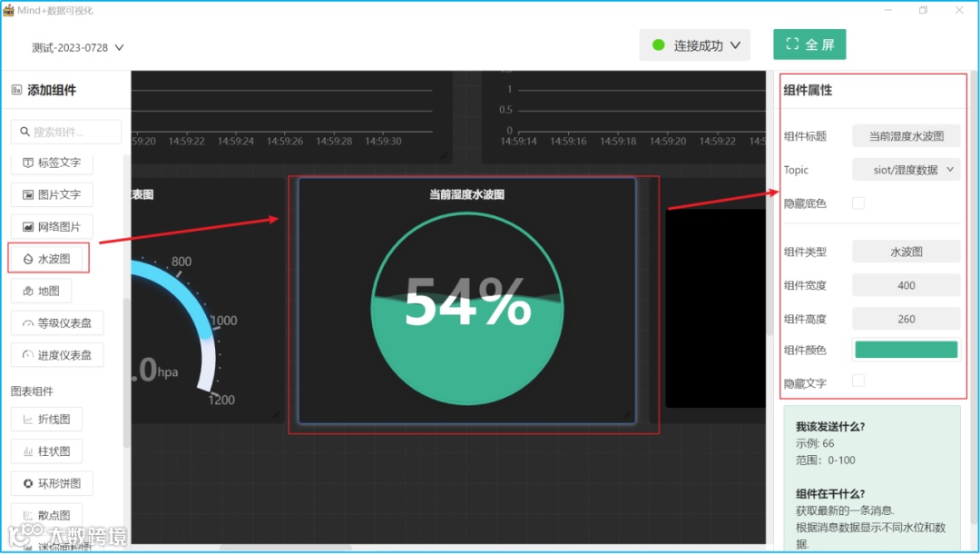This screenshot has height=554, width=980.
Task: Add a 环形饼图 donut chart component
Action: click(x=52, y=483)
